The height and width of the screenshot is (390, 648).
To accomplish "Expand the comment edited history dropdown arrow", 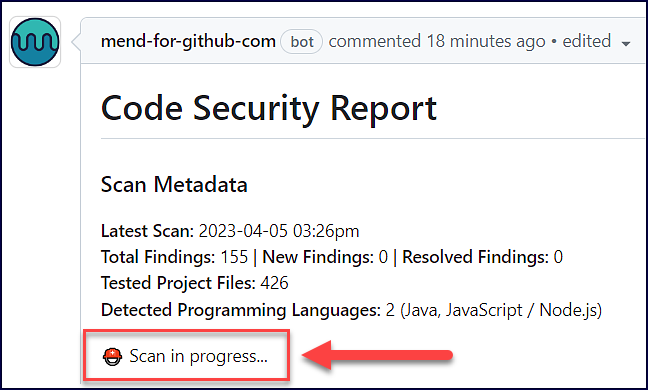I will point(626,43).
